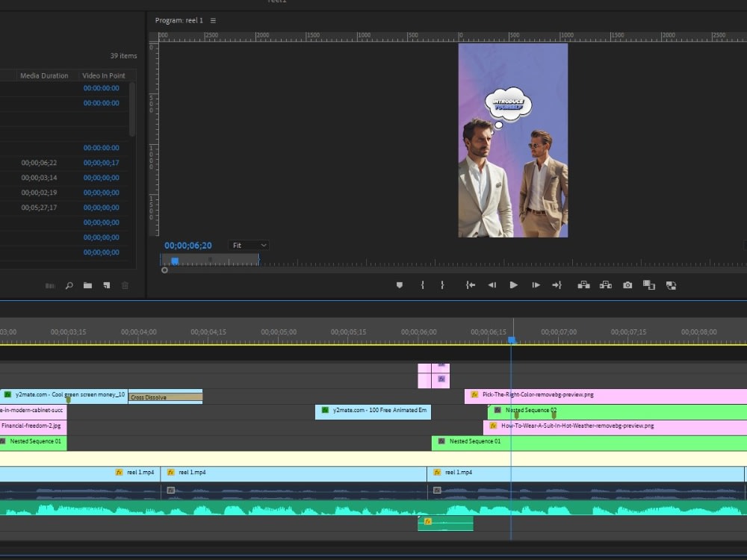The height and width of the screenshot is (560, 747).
Task: Click the Export Frame camera icon
Action: pos(627,285)
